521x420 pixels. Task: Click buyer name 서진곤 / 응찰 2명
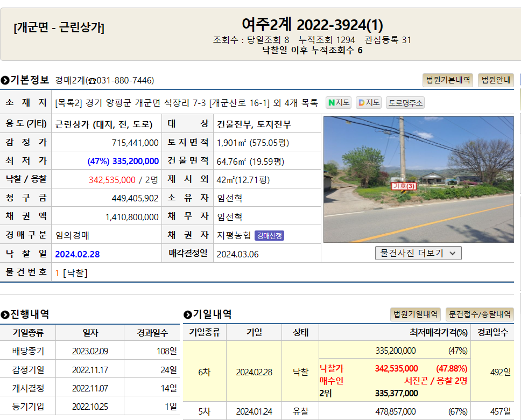435,381
